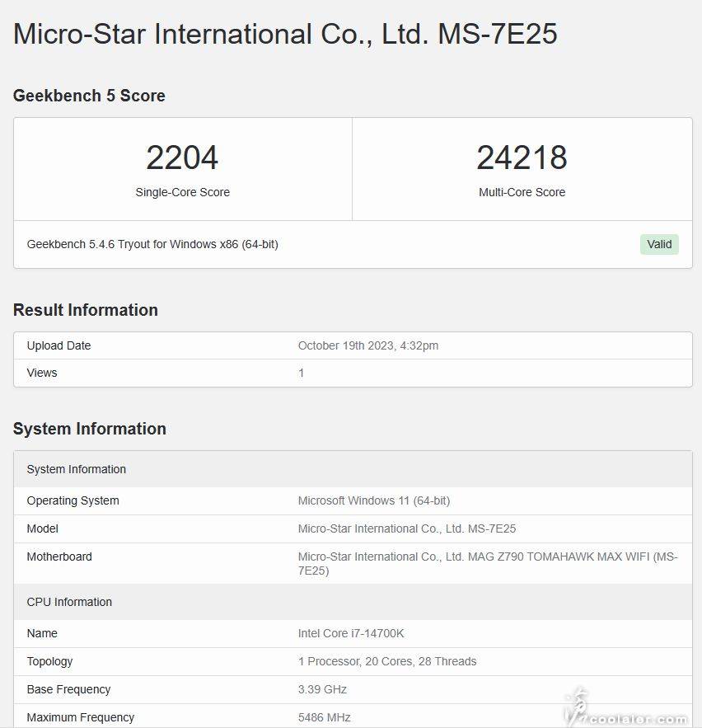This screenshot has height=728, width=702.
Task: Select the 3.39 GHz value
Action: coord(322,689)
